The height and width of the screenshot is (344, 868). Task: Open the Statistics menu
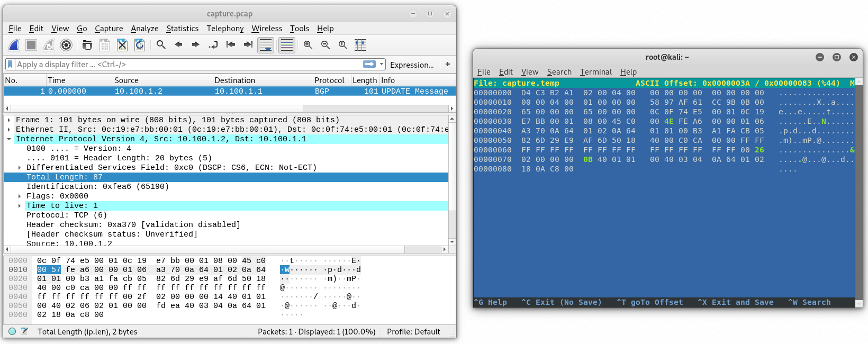(182, 29)
